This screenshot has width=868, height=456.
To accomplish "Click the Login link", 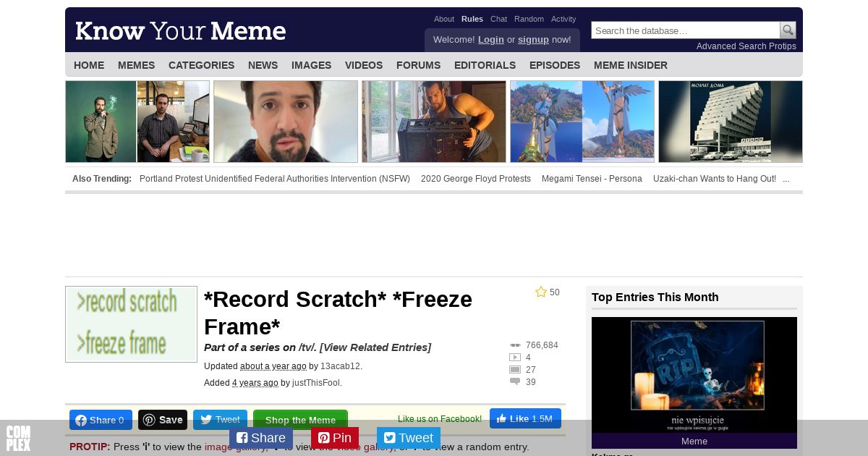I will point(491,40).
